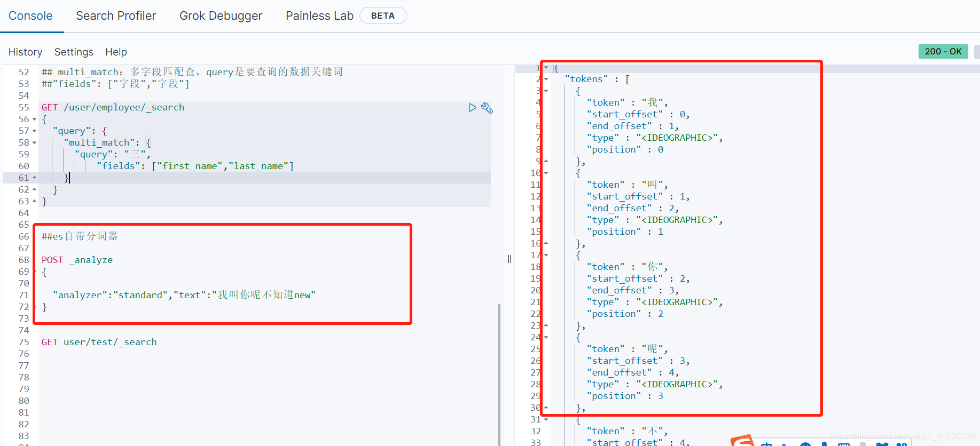Image resolution: width=980 pixels, height=446 pixels.
Task: Toggle the fold arrow at line 61
Action: [x=35, y=178]
